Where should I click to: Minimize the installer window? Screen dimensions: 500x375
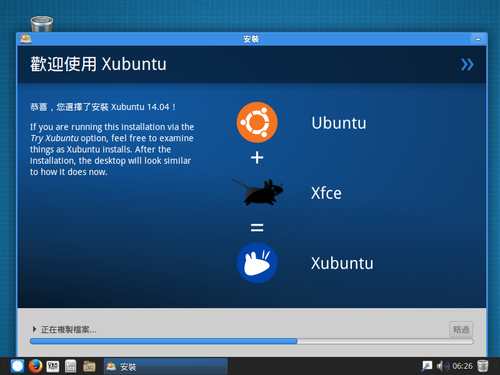tap(478, 39)
